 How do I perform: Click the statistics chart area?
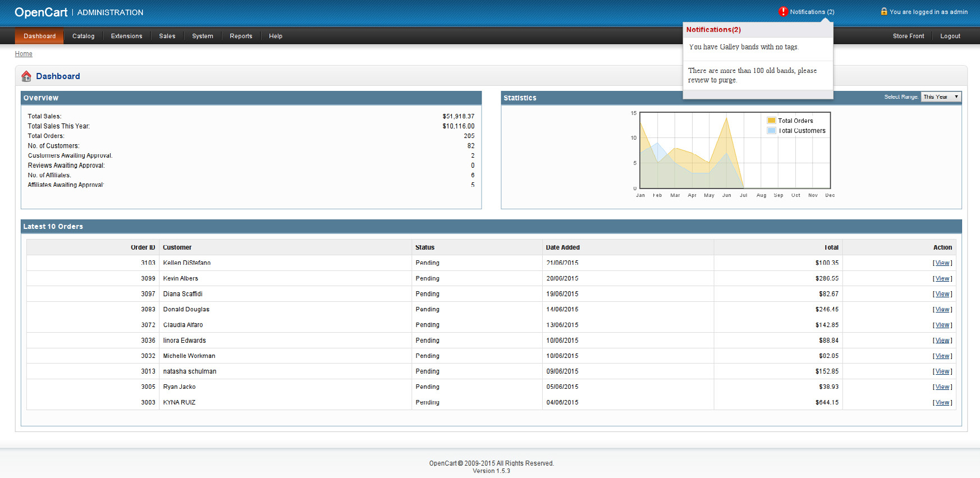735,150
